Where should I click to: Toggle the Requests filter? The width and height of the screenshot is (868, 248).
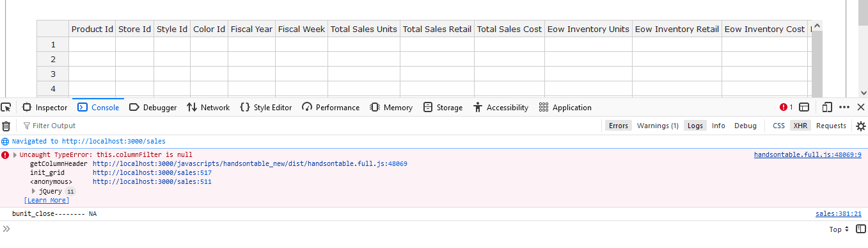[831, 126]
